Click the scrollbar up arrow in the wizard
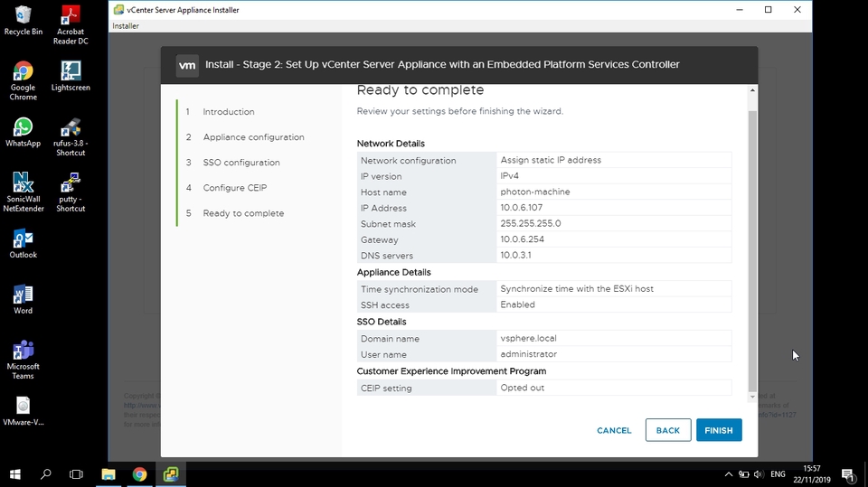Viewport: 868px width, 487px height. (752, 90)
